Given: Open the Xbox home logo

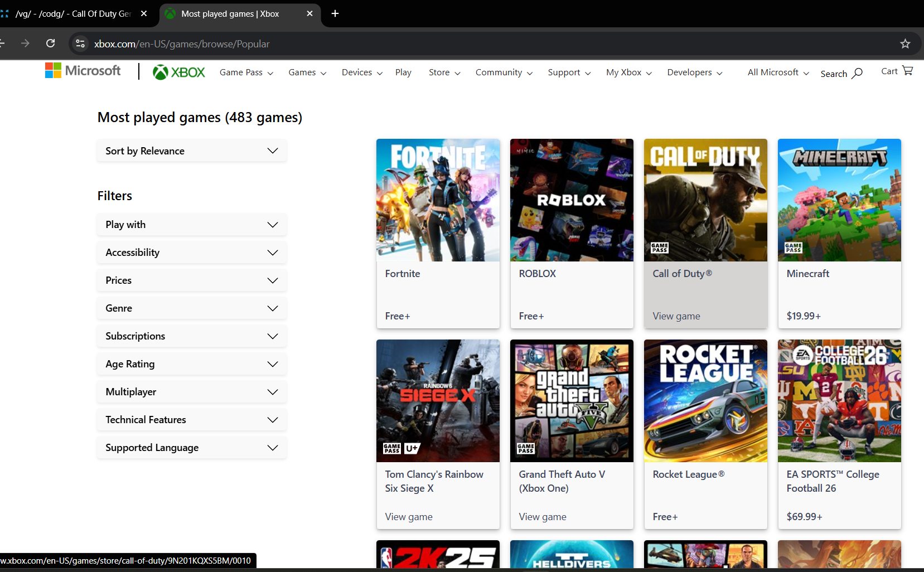Looking at the screenshot, I should coord(179,72).
